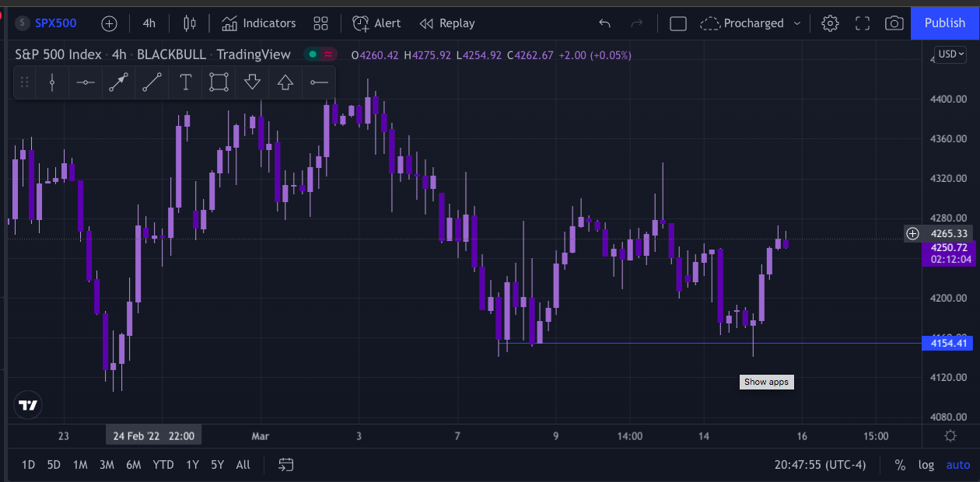Open the 4h interval selector
Viewport: 980px width, 482px height.
[x=149, y=23]
